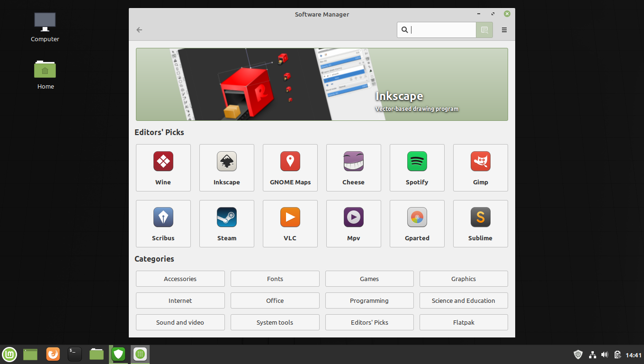Go back with the arrow button
Viewport: 644px width, 364px height.
pos(139,30)
